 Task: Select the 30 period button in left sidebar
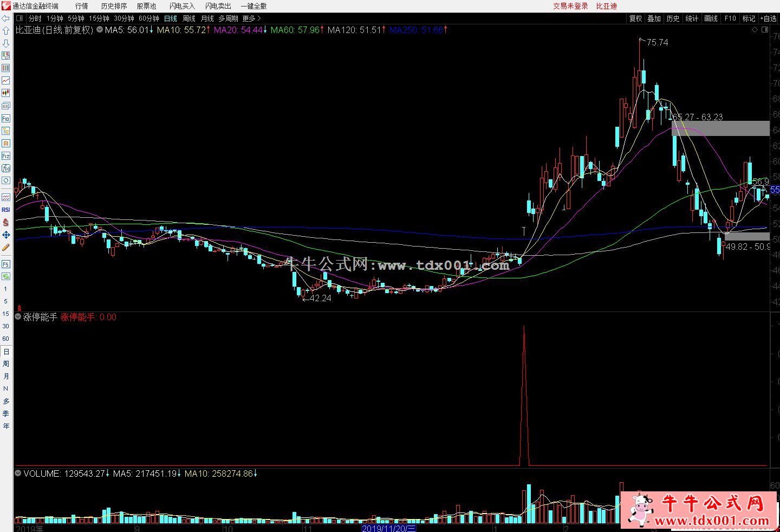tap(6, 326)
